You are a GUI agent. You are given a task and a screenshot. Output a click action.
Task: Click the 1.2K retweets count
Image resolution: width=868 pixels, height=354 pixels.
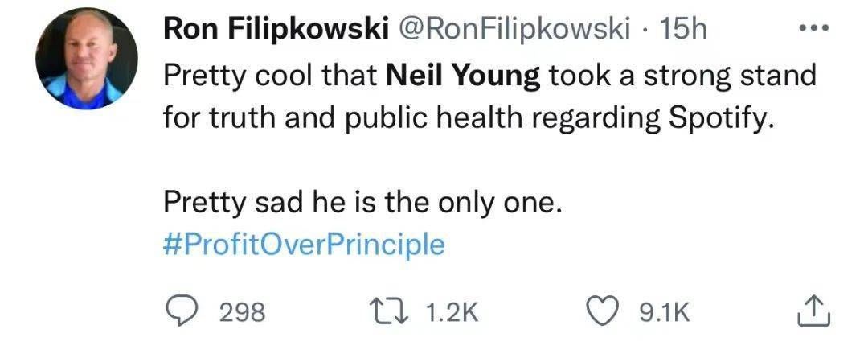pyautogui.click(x=450, y=312)
